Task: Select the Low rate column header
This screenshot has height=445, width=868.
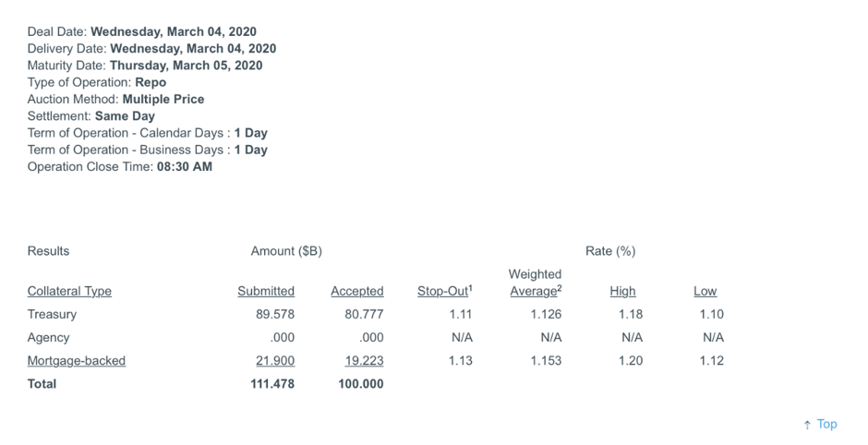Action: (x=705, y=291)
